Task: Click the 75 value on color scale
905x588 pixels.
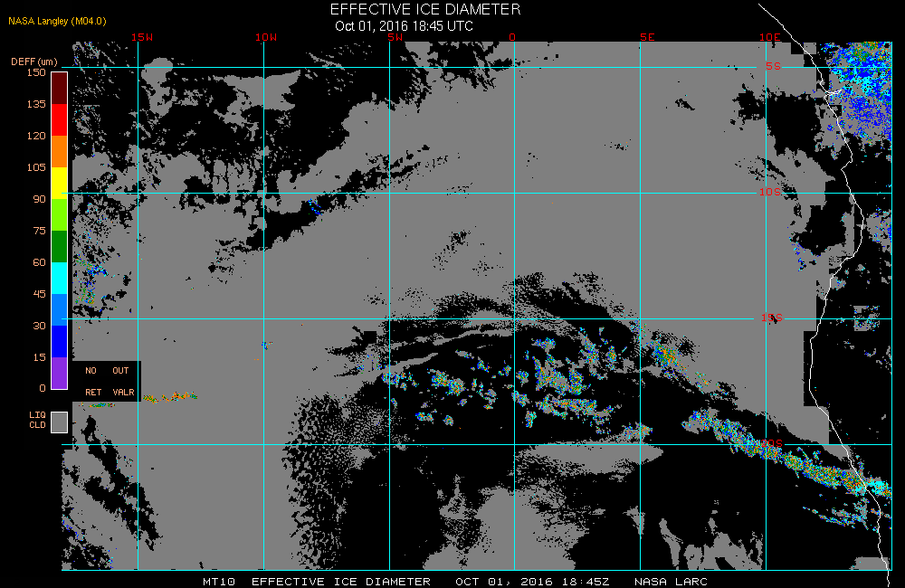Action: coord(39,231)
